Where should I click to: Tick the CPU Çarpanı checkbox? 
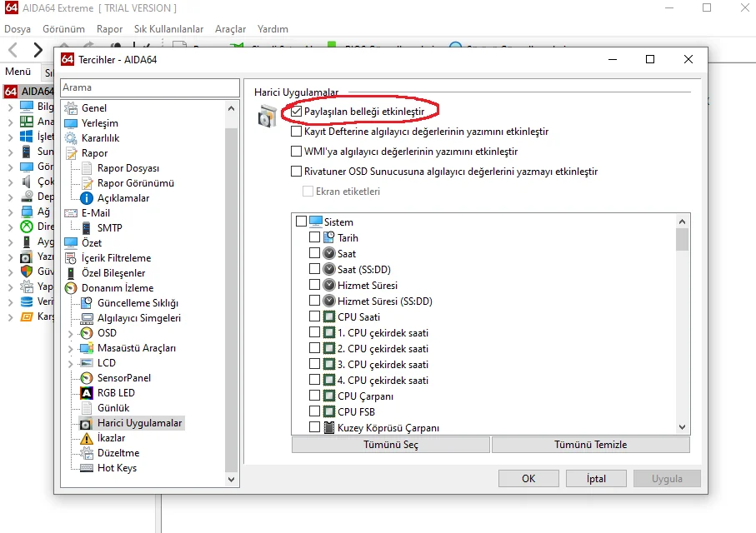click(x=314, y=396)
